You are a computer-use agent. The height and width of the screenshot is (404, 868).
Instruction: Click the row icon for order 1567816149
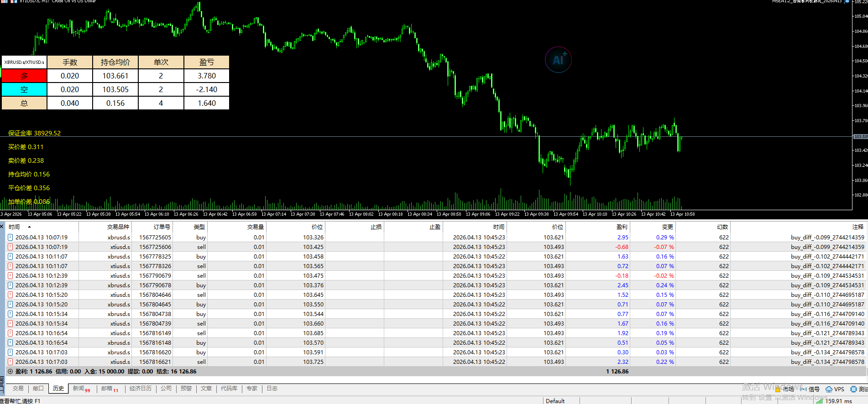[10, 333]
